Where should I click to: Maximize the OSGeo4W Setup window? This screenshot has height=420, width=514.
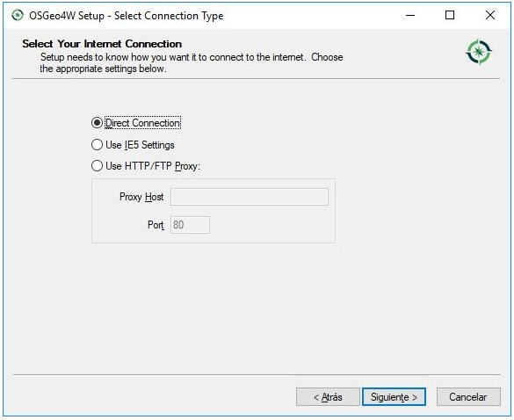[450, 15]
